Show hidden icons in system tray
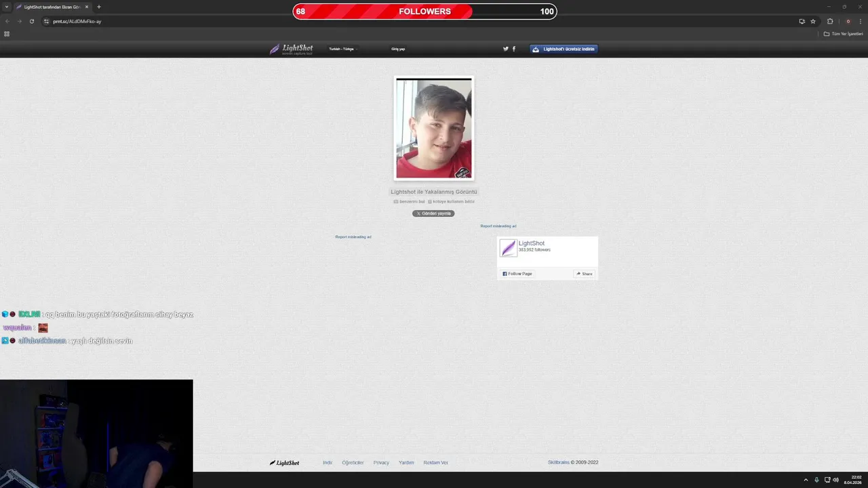Screen dimensions: 868x488 (x=806, y=480)
